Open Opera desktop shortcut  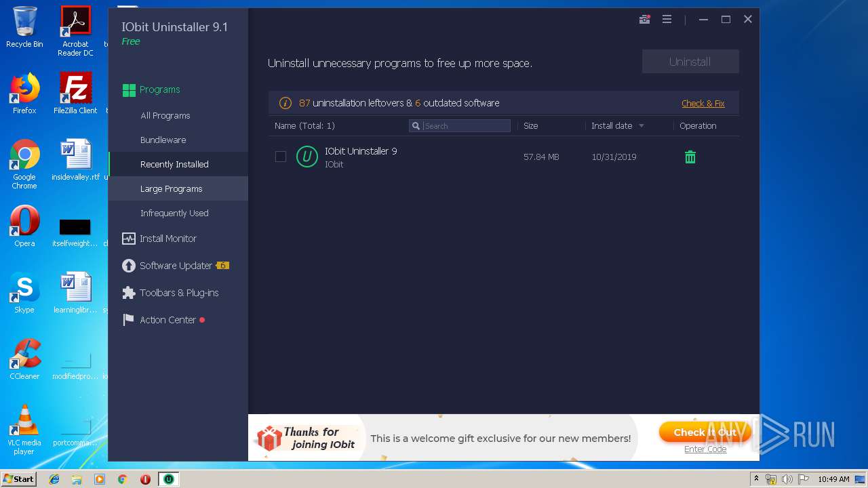[24, 227]
